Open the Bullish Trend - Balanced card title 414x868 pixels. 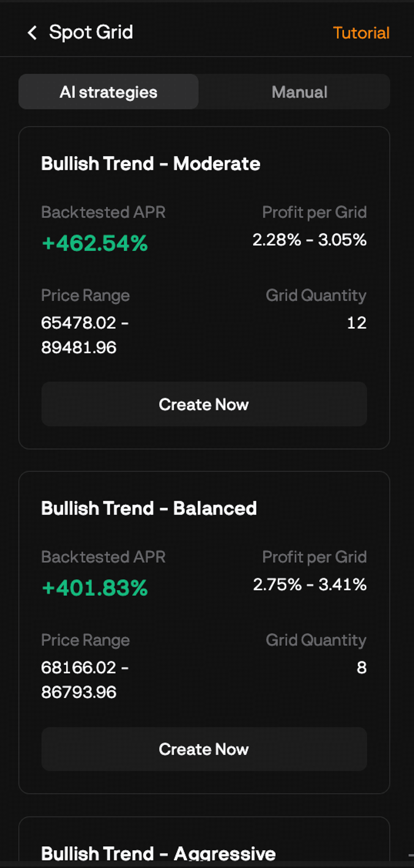(x=149, y=508)
